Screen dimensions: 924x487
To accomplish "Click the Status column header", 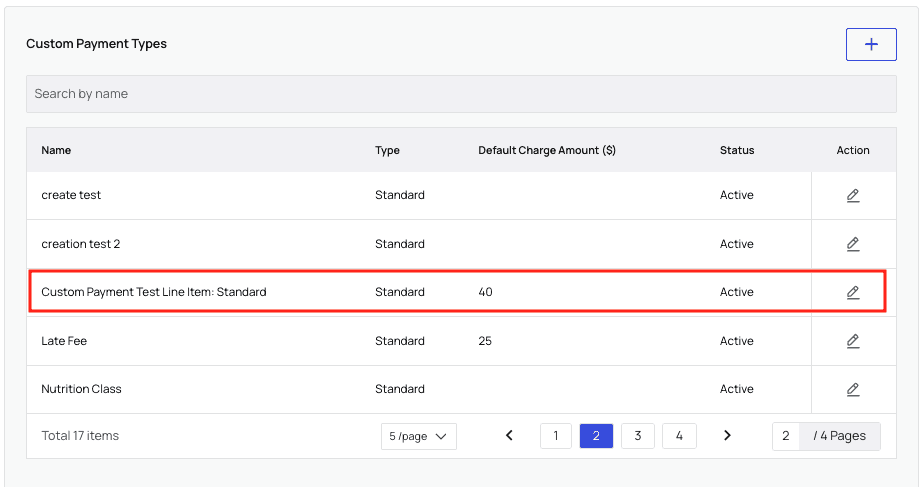I will pos(737,151).
